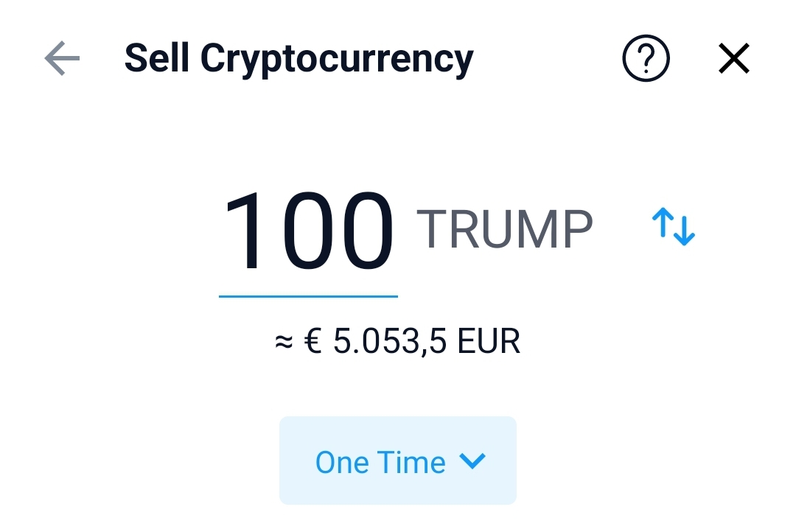Tap the trailing EUR currency code
Viewport: 796px width, 532px height.
point(489,342)
